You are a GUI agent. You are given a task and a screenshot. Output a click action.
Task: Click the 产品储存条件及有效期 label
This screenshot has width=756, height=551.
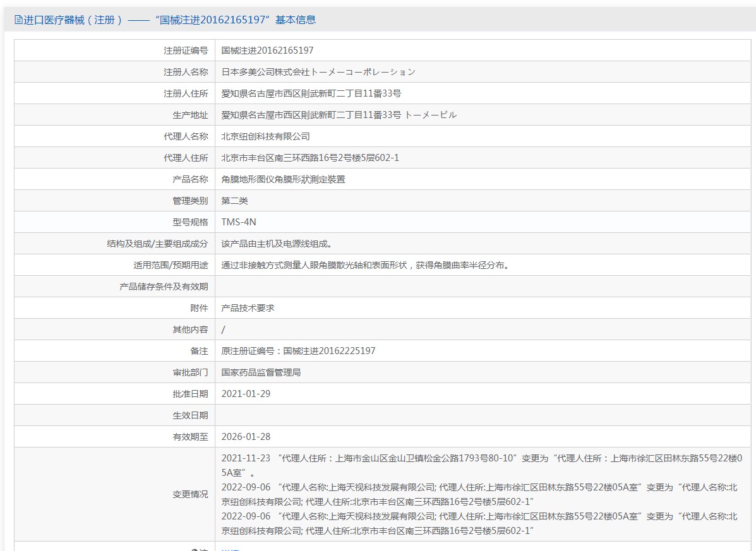[164, 287]
